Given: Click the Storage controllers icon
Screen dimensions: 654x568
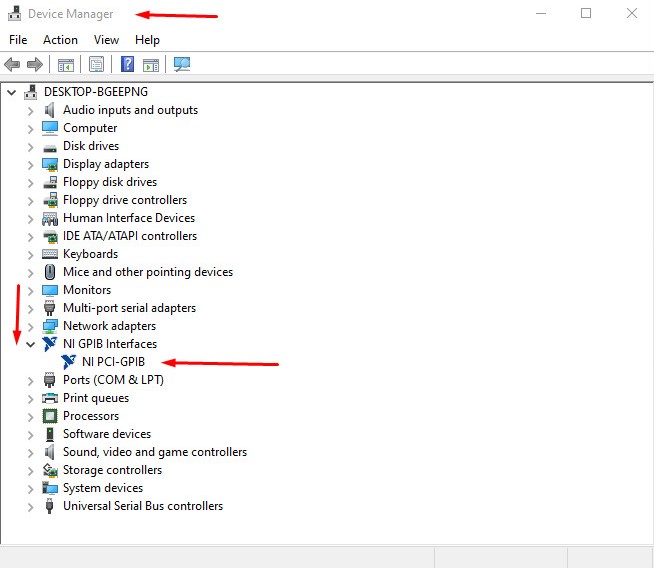Looking at the screenshot, I should (x=50, y=470).
